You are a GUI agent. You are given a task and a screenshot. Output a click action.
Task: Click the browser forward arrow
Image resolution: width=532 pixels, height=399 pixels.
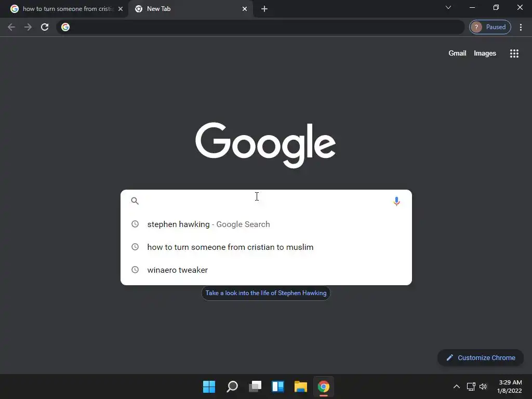(28, 27)
